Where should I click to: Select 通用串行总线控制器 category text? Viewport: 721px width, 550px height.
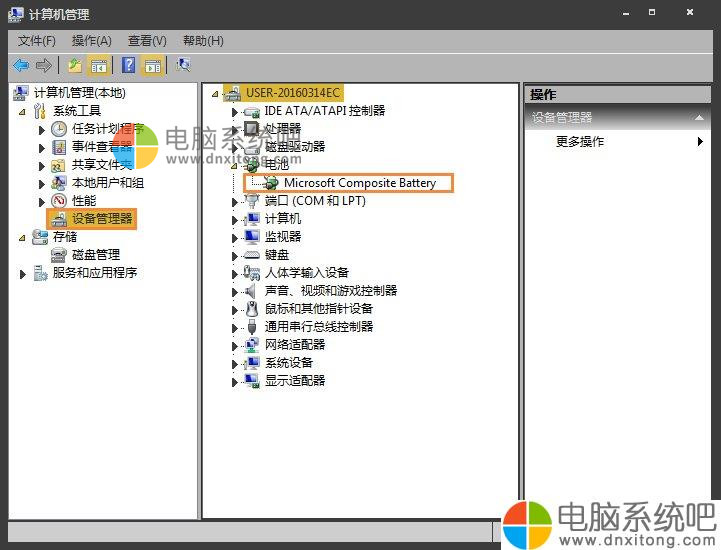319,327
